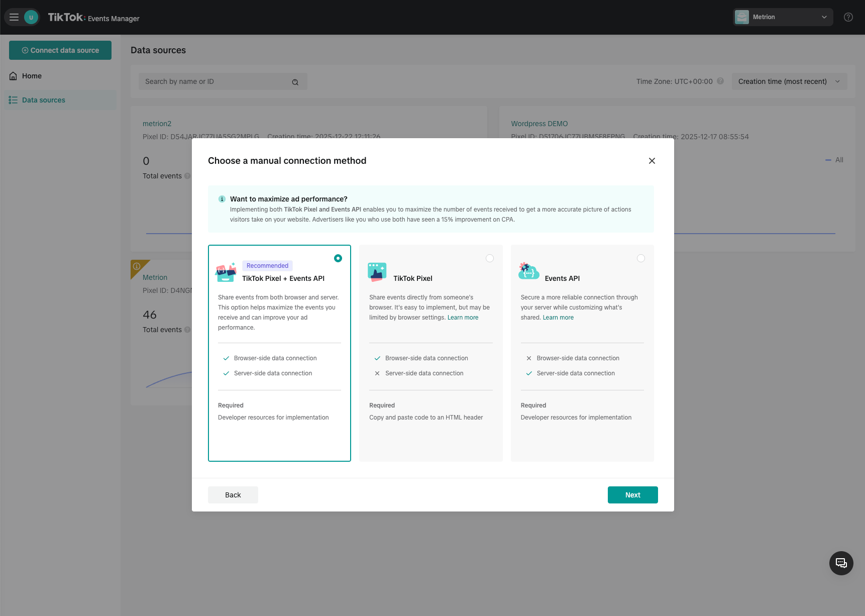The image size is (865, 616).
Task: Click the TikTok Pixel + Events API illustration
Action: (x=226, y=272)
